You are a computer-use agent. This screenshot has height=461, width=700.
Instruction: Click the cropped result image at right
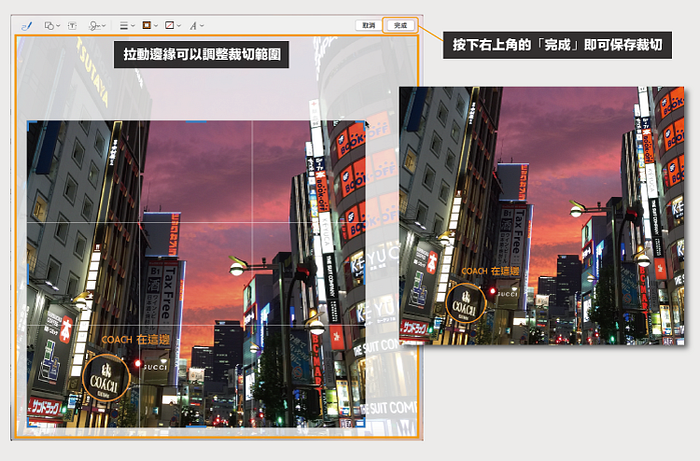tap(542, 216)
